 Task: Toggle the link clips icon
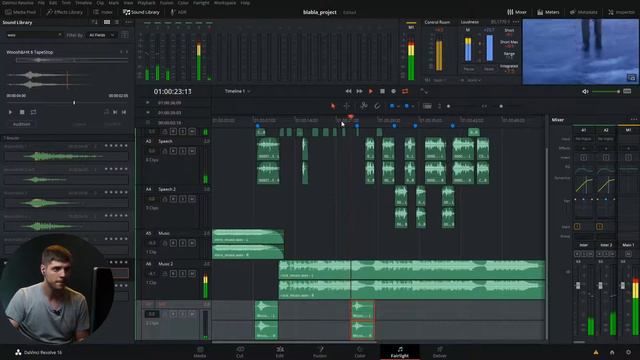377,106
